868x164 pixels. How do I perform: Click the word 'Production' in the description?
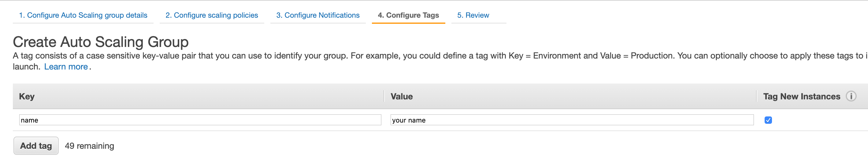[x=651, y=55]
